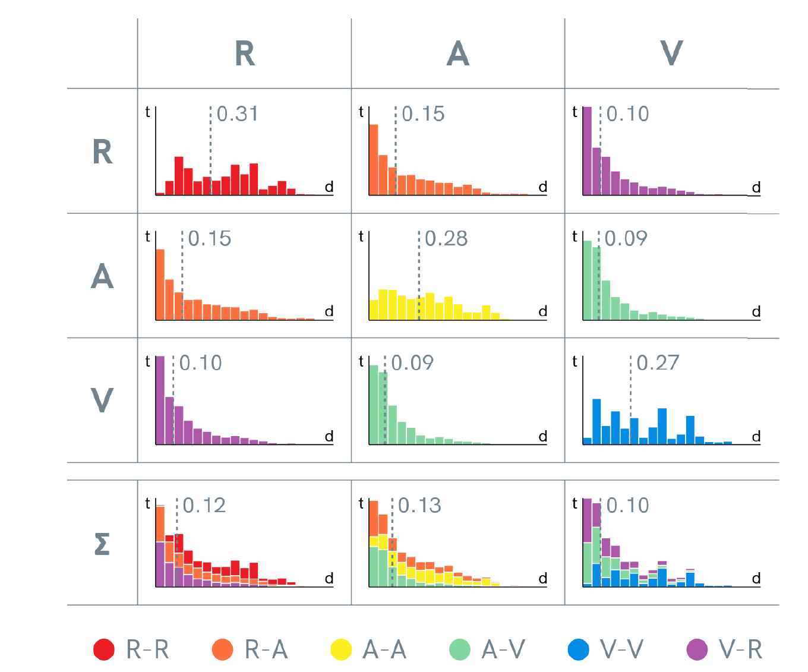
Task: Click the "V-R" legend text label
Action: 740,649
